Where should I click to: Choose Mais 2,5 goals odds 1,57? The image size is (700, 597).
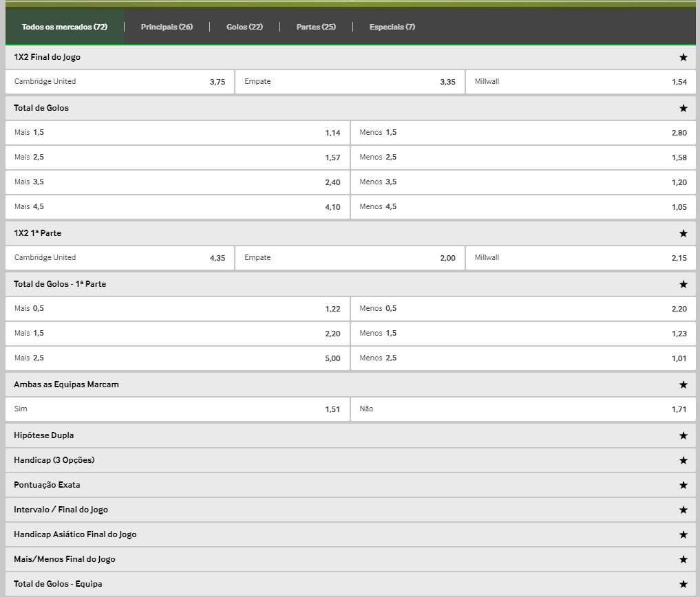177,157
